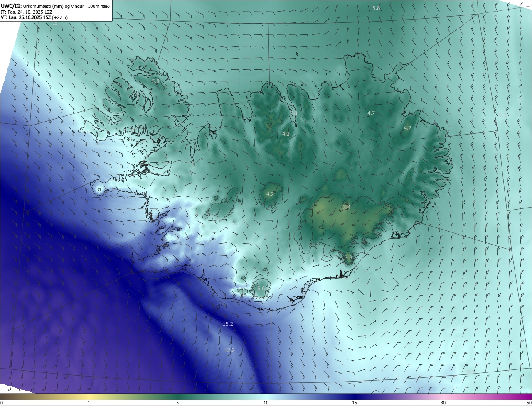The width and height of the screenshot is (532, 406).
Task: Select the title 'Úrkomumætti (mm) og vindur í 100m hæð'
Action: [67, 6]
